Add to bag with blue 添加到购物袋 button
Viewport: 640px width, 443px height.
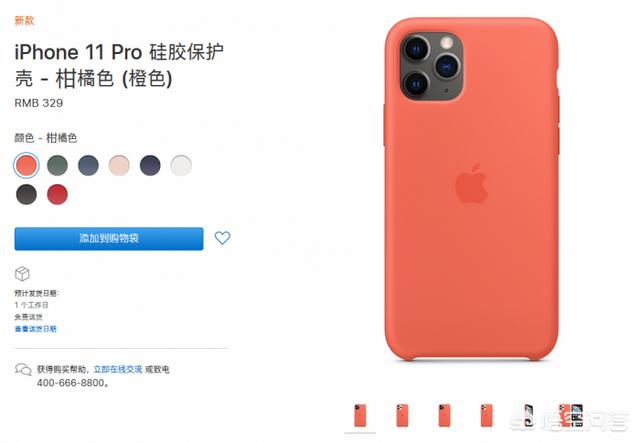click(109, 238)
